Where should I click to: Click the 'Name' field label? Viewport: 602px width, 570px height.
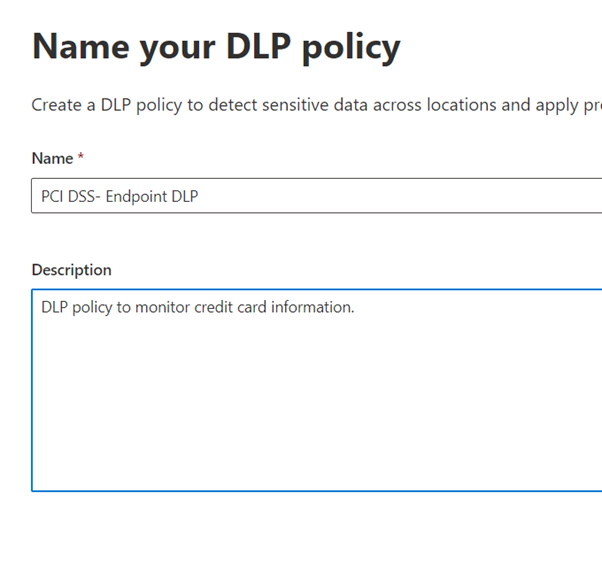(x=52, y=158)
